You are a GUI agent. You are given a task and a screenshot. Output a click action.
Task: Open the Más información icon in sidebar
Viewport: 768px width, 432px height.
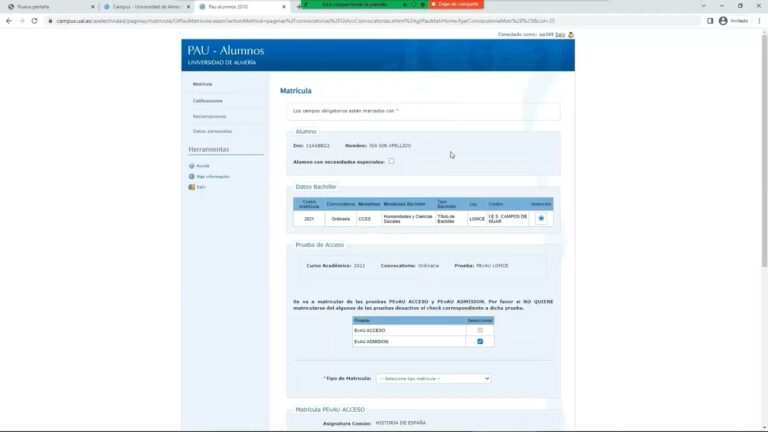tap(192, 176)
